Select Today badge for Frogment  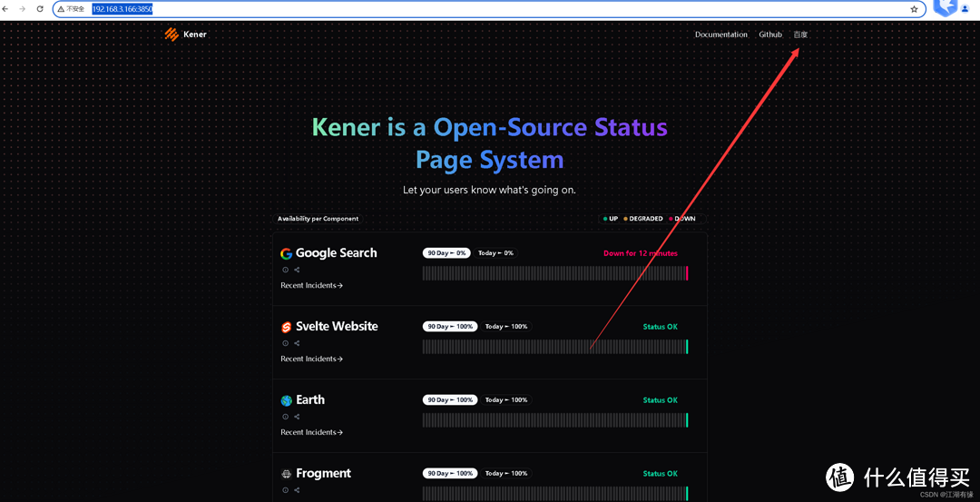point(506,473)
